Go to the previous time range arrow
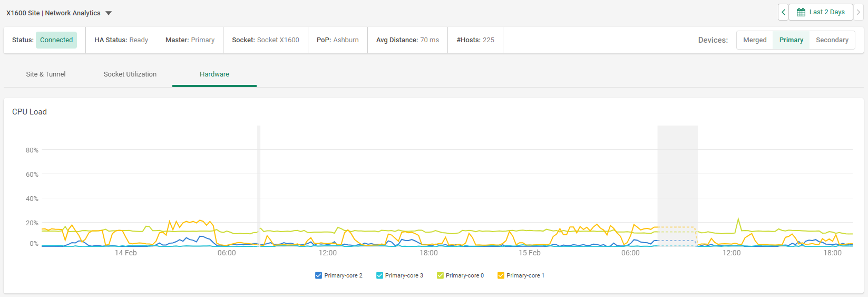Screen dimensions: 868x297 coord(783,12)
